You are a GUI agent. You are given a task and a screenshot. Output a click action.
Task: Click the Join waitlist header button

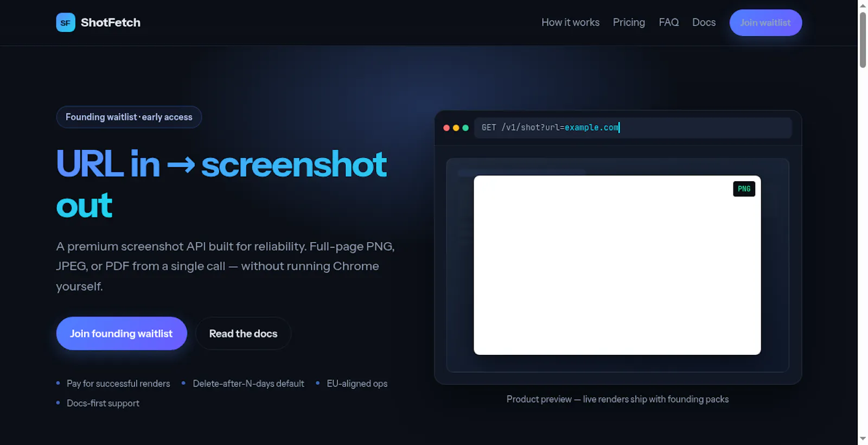(x=765, y=23)
